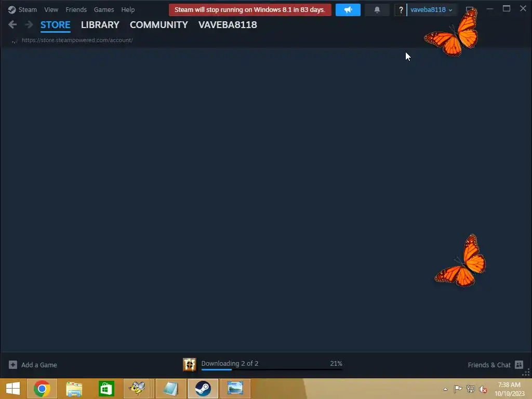
Task: Click the Steam logo icon
Action: [x=12, y=10]
